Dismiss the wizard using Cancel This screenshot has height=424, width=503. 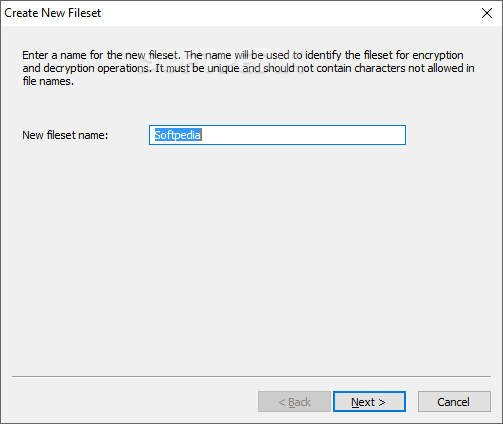454,402
